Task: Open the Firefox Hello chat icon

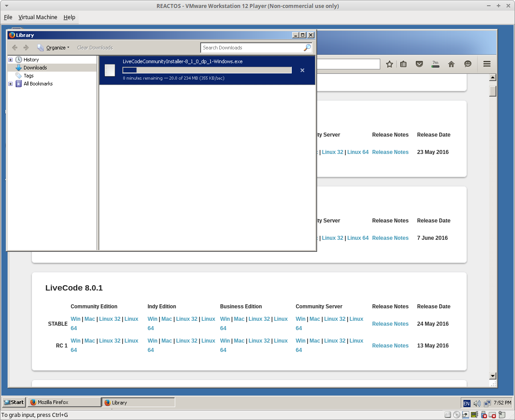Action: (468, 64)
